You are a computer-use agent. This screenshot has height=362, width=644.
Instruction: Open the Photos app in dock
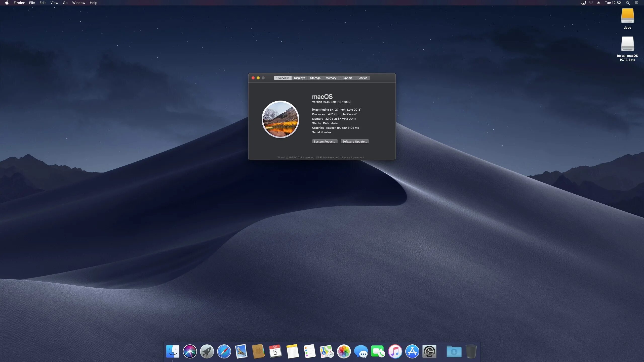click(x=344, y=351)
